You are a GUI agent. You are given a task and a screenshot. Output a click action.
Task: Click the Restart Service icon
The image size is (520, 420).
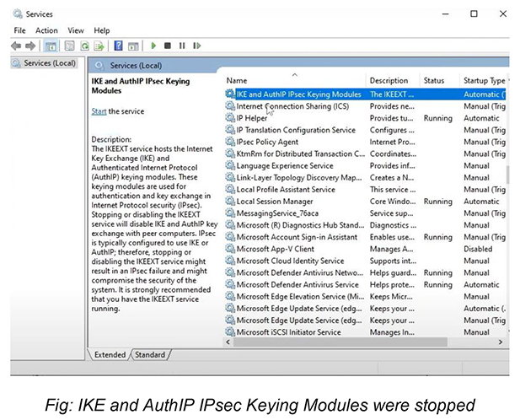click(196, 46)
